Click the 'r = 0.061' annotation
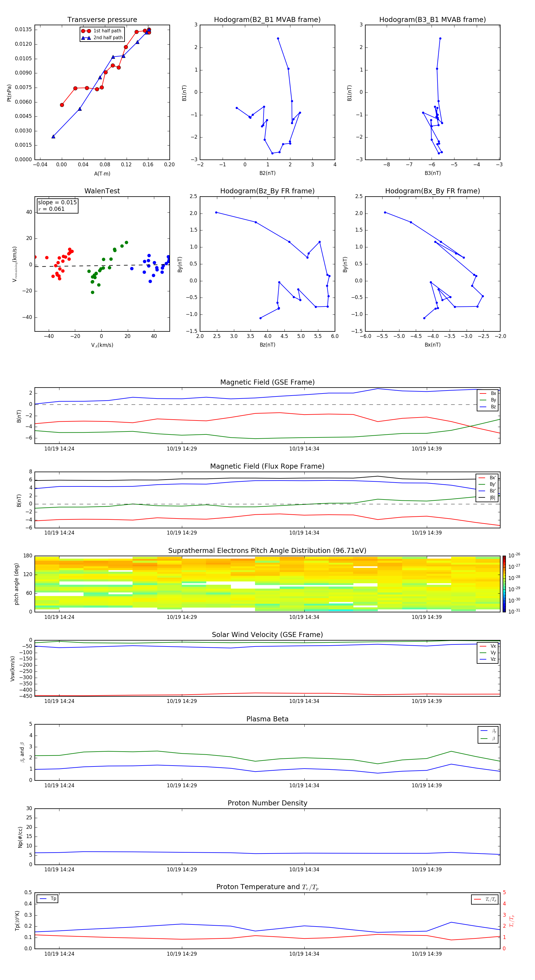Image resolution: width=535 pixels, height=980 pixels. (x=51, y=209)
